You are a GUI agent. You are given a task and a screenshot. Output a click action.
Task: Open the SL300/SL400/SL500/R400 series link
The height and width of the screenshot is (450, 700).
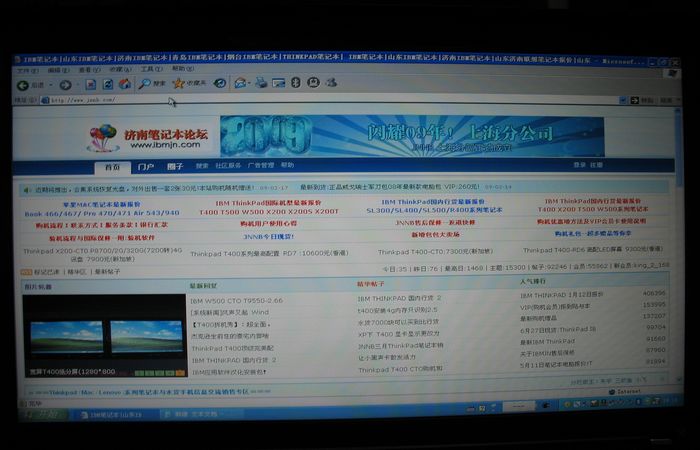[x=434, y=210]
